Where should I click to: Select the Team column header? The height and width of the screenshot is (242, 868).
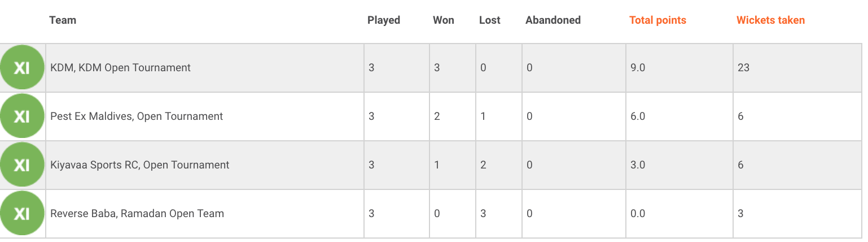click(63, 20)
